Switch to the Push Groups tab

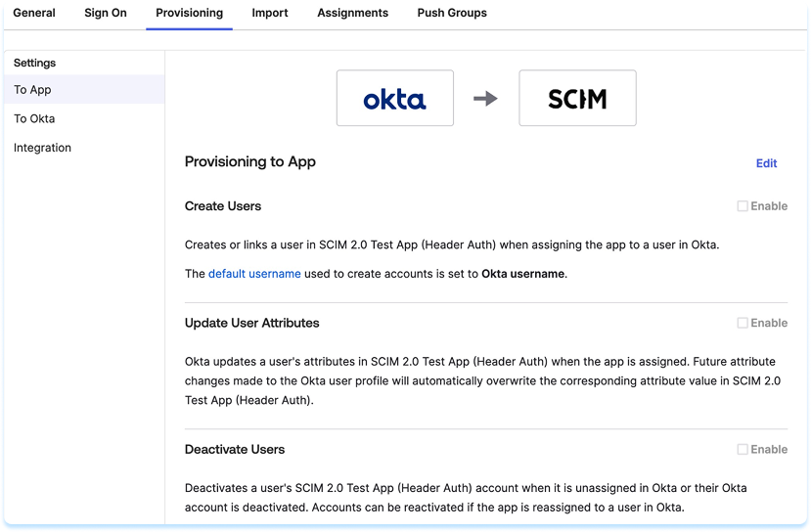452,14
